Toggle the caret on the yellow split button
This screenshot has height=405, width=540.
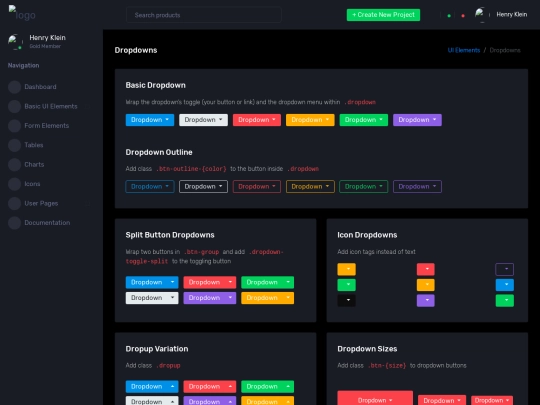pos(288,298)
